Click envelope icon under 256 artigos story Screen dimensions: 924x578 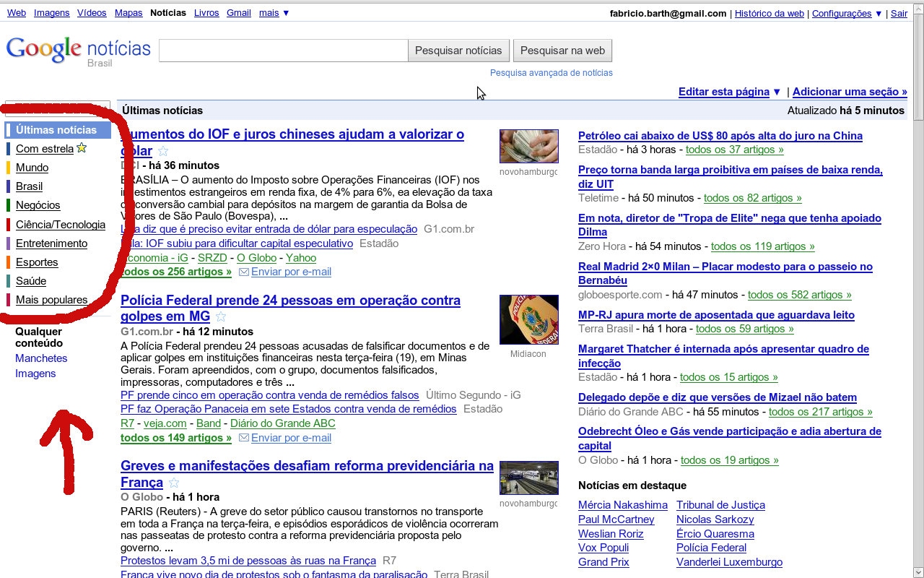click(x=244, y=272)
